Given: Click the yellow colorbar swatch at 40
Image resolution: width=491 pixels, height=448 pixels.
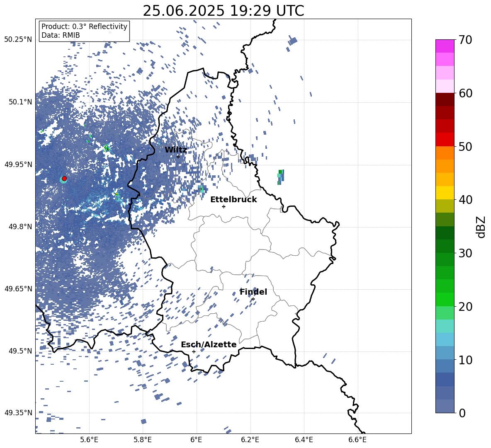Looking at the screenshot, I should click(x=445, y=193).
